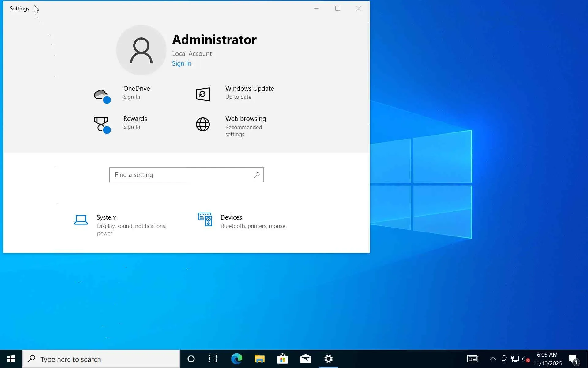The width and height of the screenshot is (588, 368).
Task: Open Devices settings icon
Action: click(x=205, y=220)
